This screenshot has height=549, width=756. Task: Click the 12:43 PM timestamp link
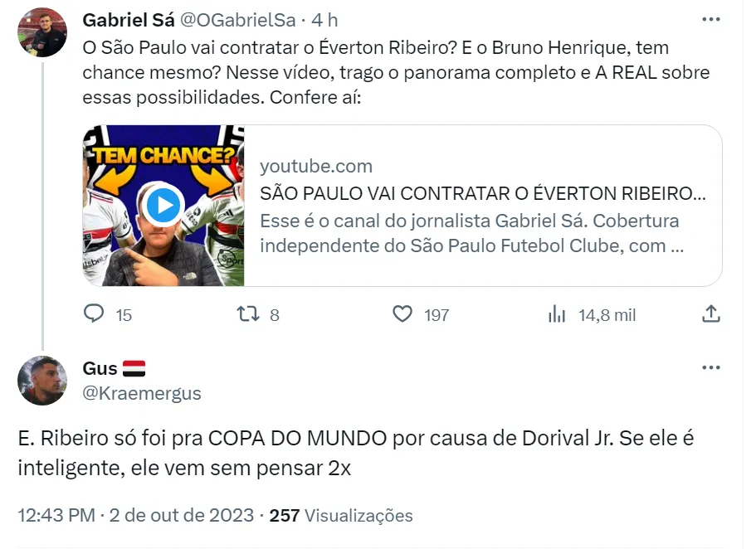click(56, 515)
